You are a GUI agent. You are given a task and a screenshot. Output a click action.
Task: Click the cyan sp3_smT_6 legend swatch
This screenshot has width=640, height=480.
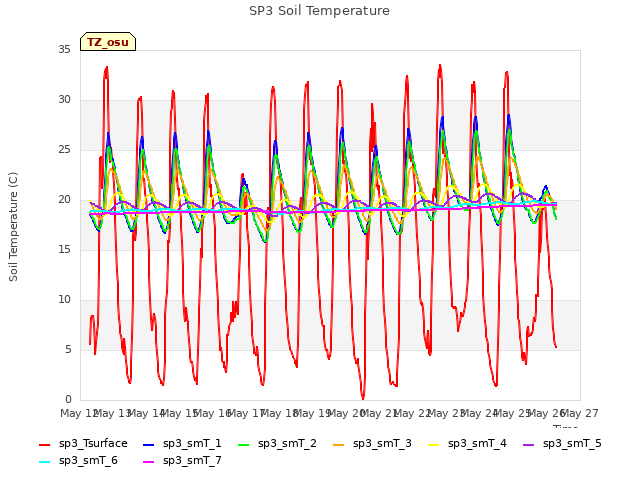[x=44, y=462]
